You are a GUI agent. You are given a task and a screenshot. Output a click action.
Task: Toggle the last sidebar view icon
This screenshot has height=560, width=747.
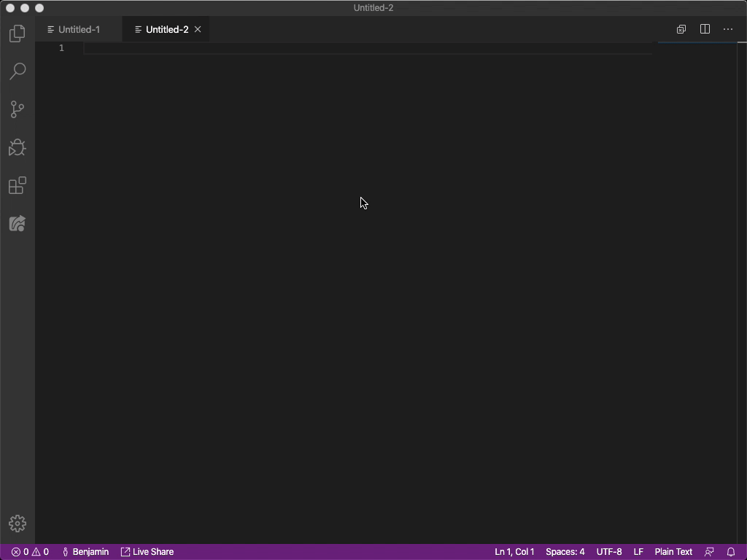(x=17, y=223)
